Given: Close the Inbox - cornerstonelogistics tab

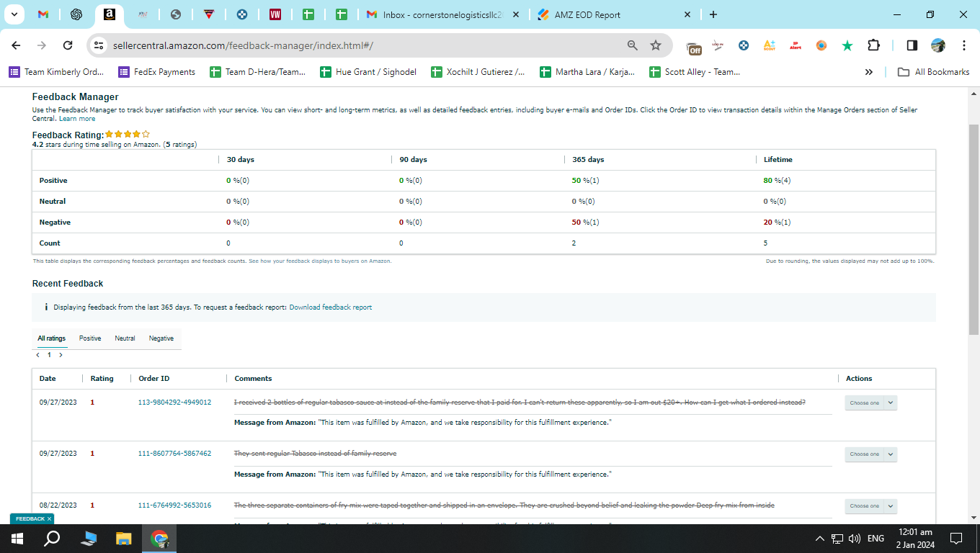Looking at the screenshot, I should pos(515,14).
